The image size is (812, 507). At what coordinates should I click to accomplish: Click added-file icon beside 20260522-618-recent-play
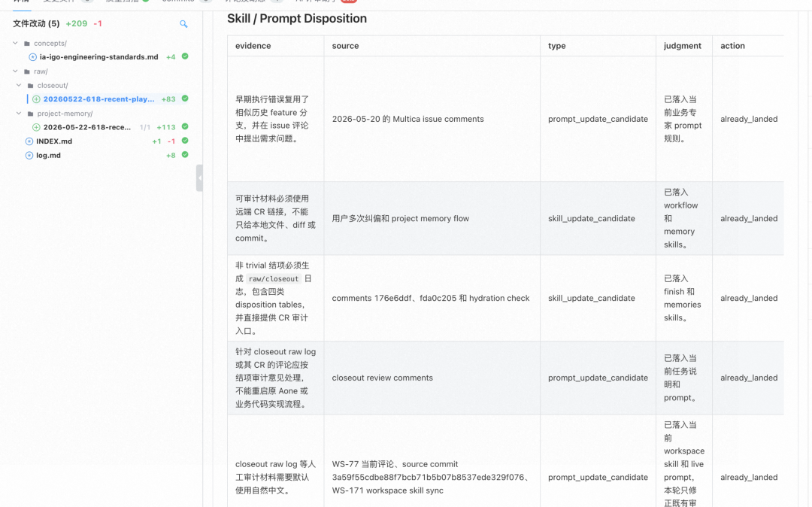coord(36,99)
